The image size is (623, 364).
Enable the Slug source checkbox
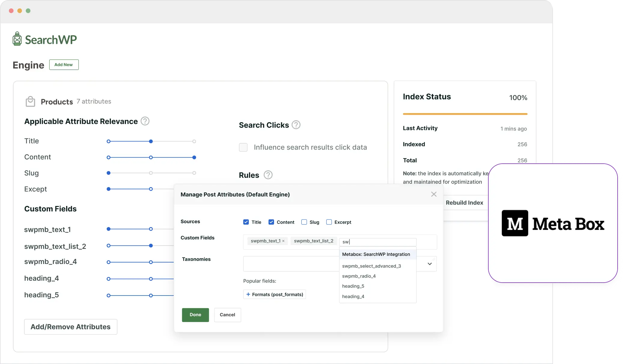[304, 222]
